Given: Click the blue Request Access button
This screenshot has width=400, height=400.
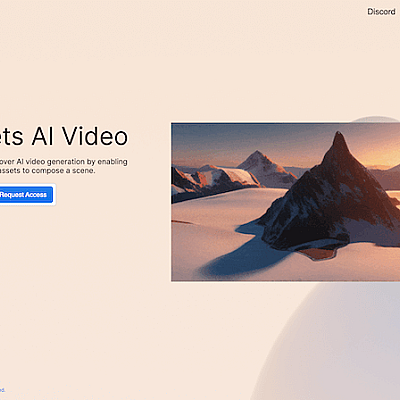Looking at the screenshot, I should coord(26,195).
